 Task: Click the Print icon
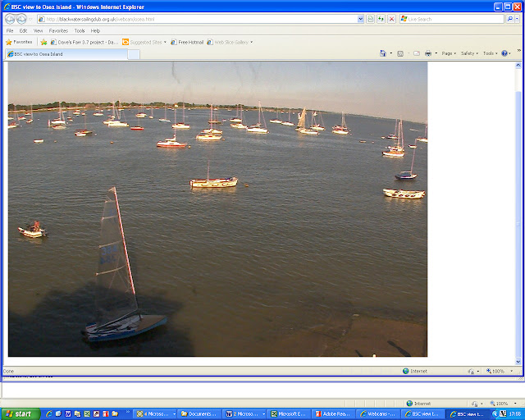pyautogui.click(x=428, y=53)
